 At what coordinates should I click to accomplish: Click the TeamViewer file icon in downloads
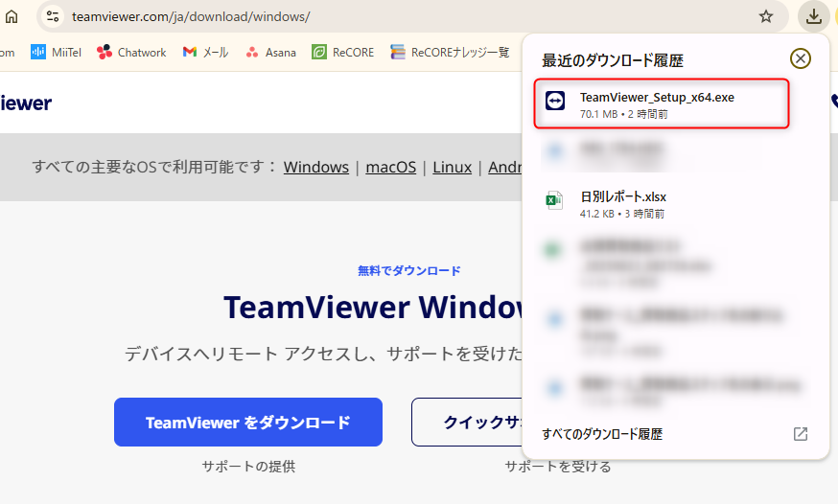point(555,101)
